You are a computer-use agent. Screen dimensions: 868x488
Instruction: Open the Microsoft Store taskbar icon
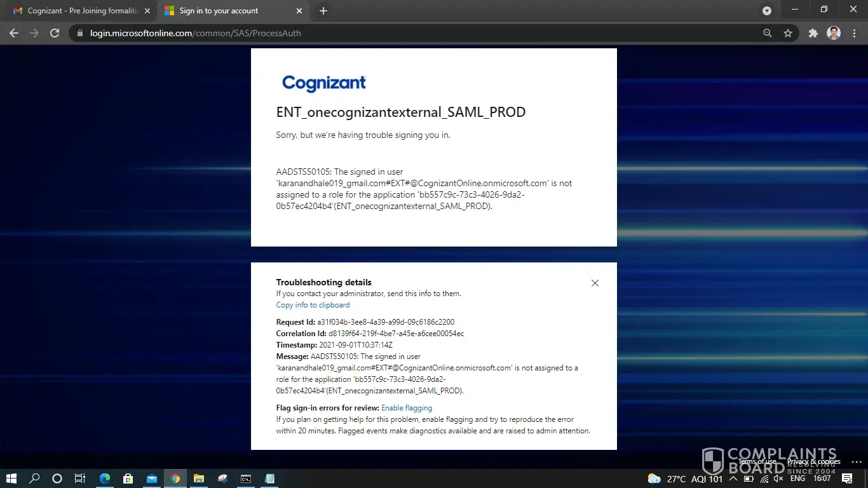pyautogui.click(x=128, y=478)
